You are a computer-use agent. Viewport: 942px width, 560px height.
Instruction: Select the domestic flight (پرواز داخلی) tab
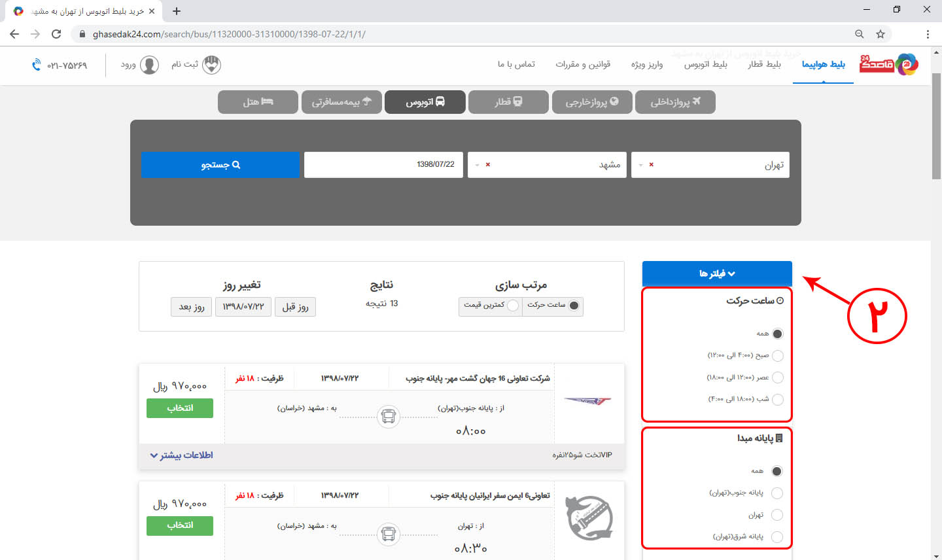[675, 102]
